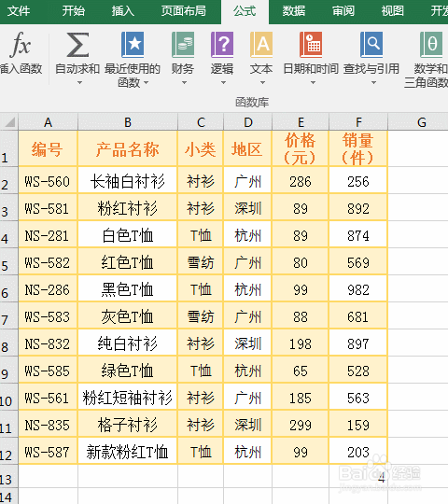Image resolution: width=448 pixels, height=504 pixels.
Task: Click the 编号 header cell
Action: (x=48, y=148)
